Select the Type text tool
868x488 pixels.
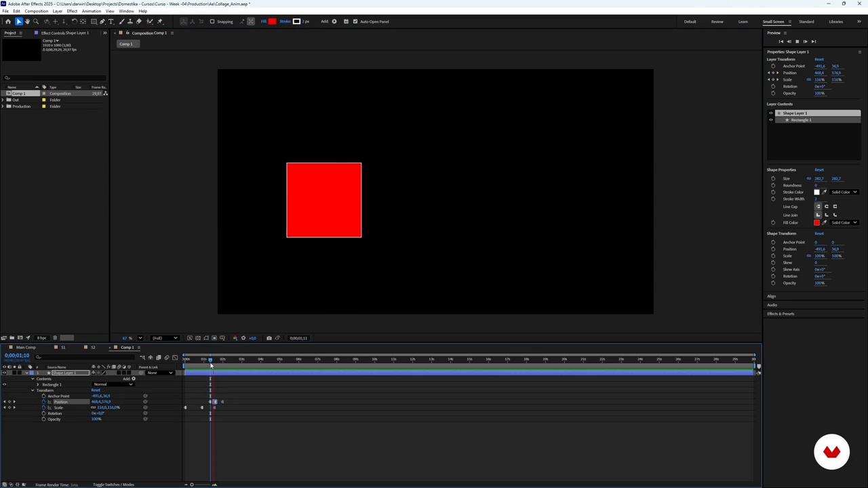point(111,22)
